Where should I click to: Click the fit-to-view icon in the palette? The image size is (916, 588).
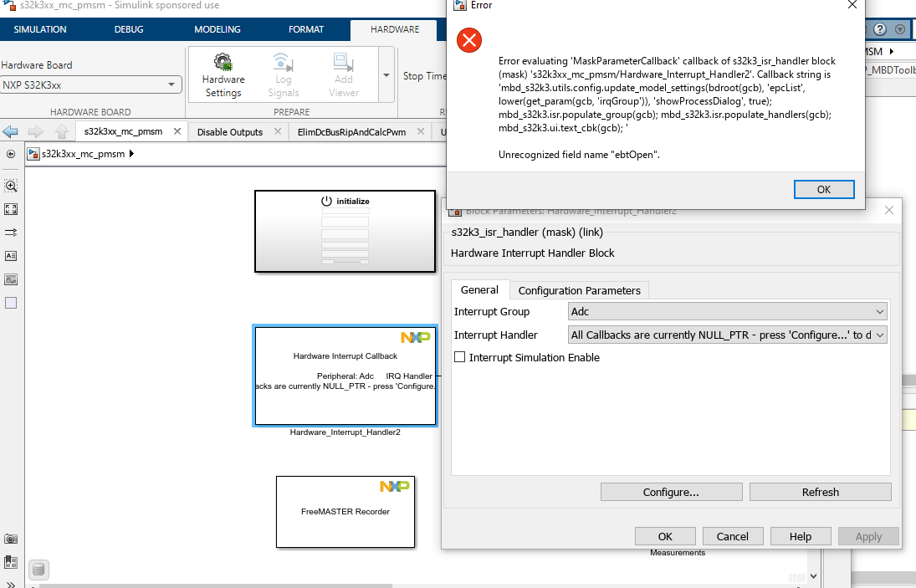point(10,208)
